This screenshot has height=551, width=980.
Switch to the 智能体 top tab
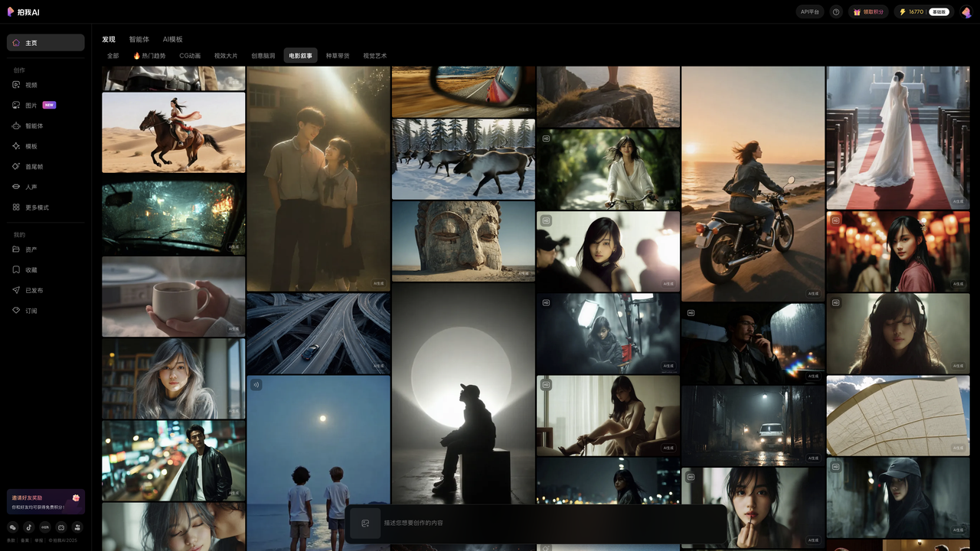(x=139, y=39)
